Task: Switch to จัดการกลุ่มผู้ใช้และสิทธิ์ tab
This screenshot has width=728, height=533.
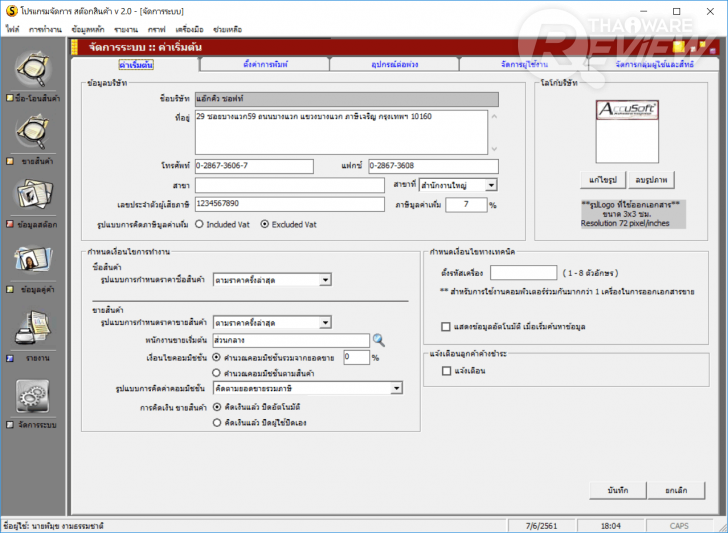Action: click(x=654, y=65)
